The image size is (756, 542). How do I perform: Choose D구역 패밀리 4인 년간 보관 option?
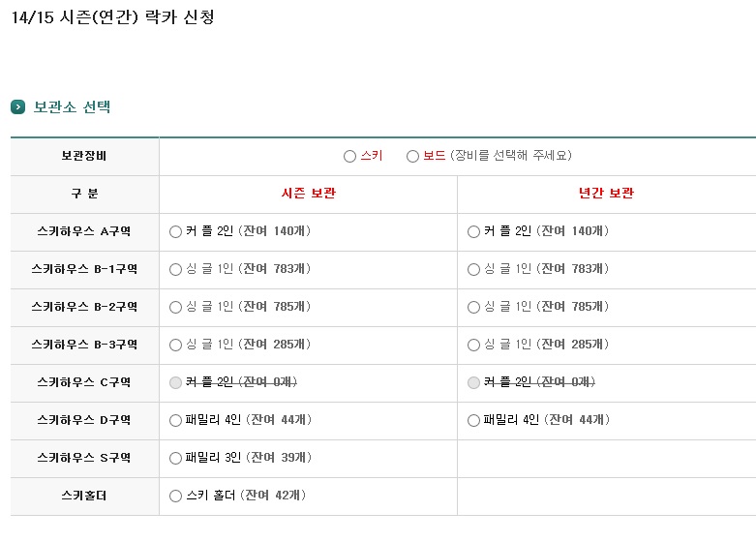point(474,420)
